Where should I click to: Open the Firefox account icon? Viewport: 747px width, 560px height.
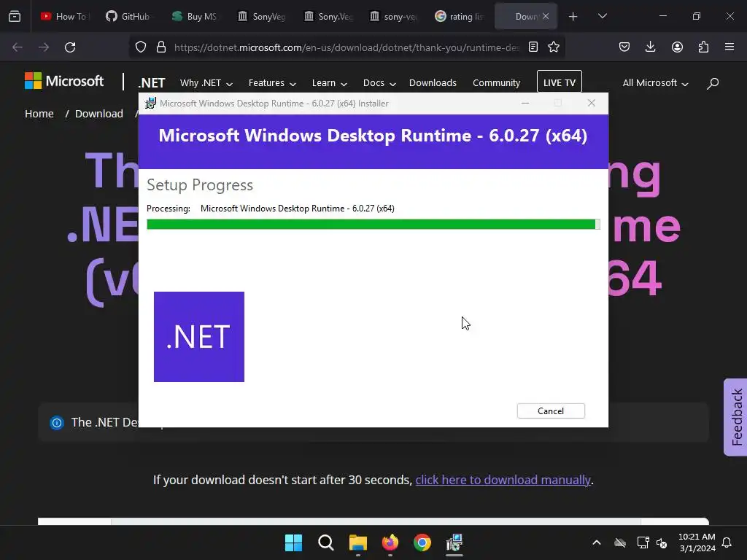677,47
